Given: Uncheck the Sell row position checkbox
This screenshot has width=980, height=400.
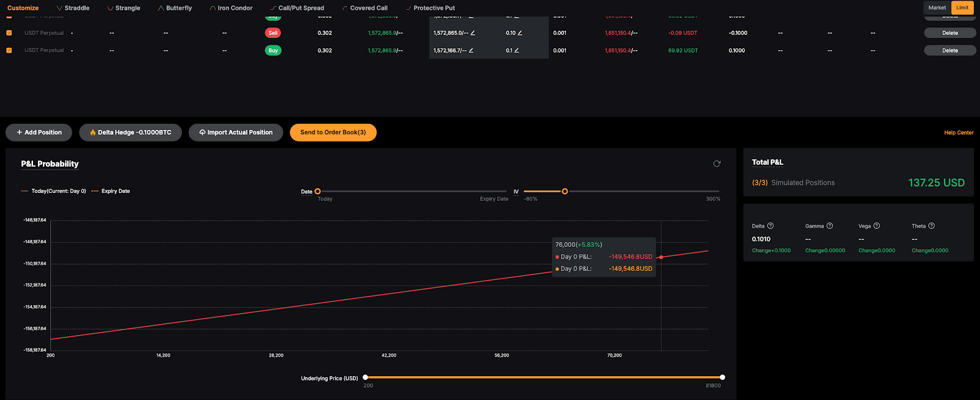Looking at the screenshot, I should 9,33.
